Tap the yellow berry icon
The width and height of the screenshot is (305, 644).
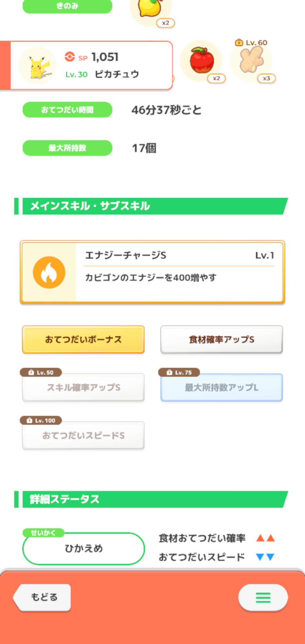point(150,9)
